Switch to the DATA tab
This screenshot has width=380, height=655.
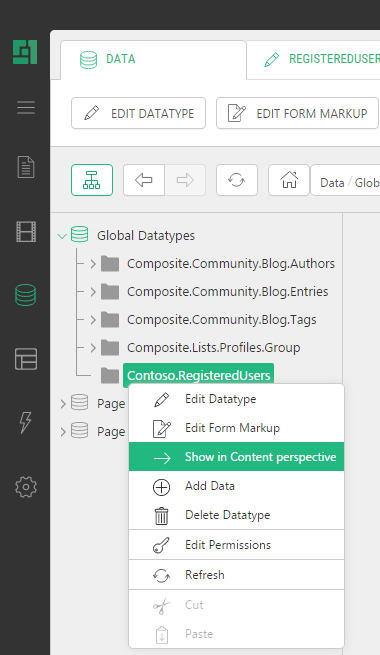tap(153, 60)
